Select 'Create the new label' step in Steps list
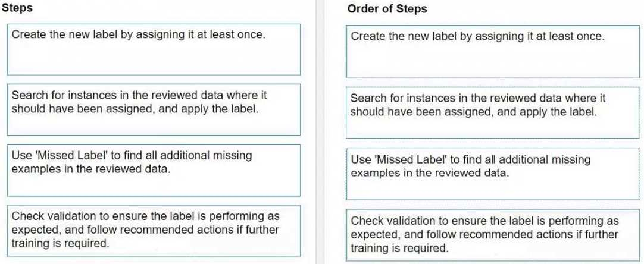The image size is (644, 264). pos(154,49)
